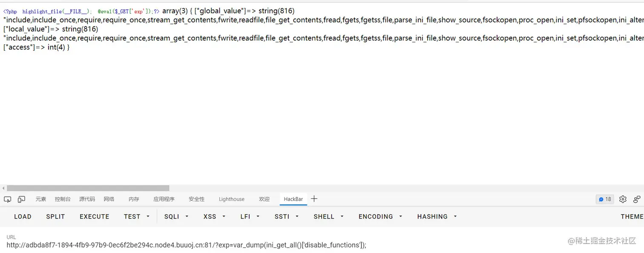Open the Lighthouse tab
Viewport: 644px width, 253px height.
coord(232,199)
